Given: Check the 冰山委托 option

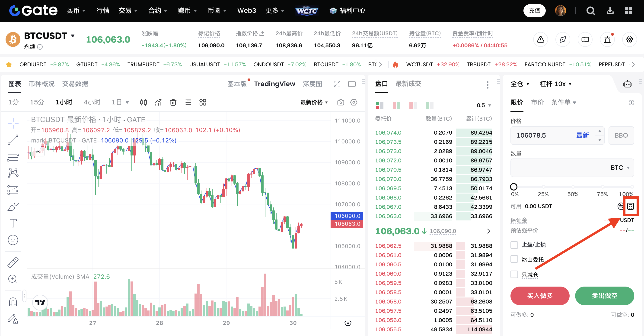Looking at the screenshot, I should click(514, 259).
